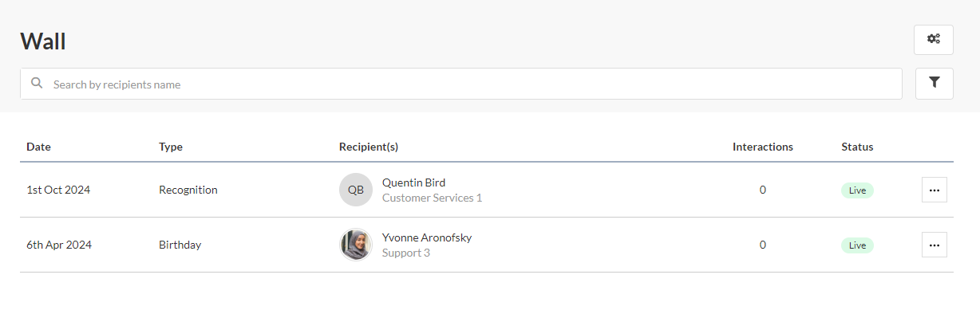Open the Wall settings gears icon
Image resolution: width=980 pixels, height=310 pixels.
point(934,39)
